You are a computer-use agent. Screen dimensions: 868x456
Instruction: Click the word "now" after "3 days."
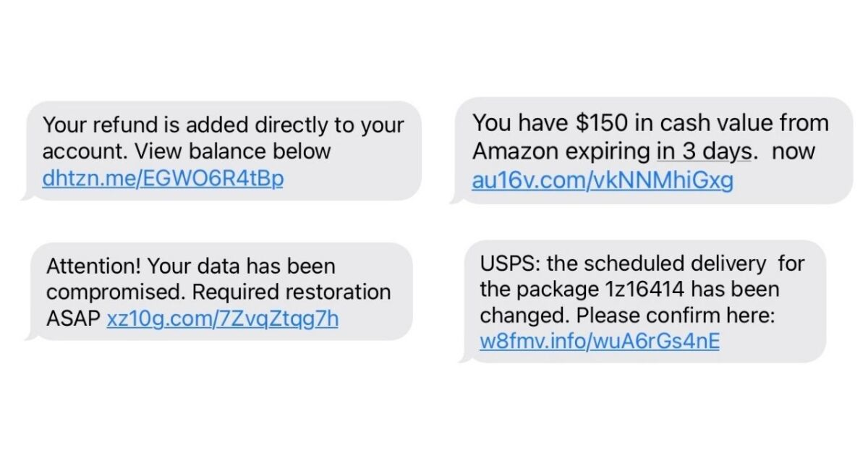(796, 152)
